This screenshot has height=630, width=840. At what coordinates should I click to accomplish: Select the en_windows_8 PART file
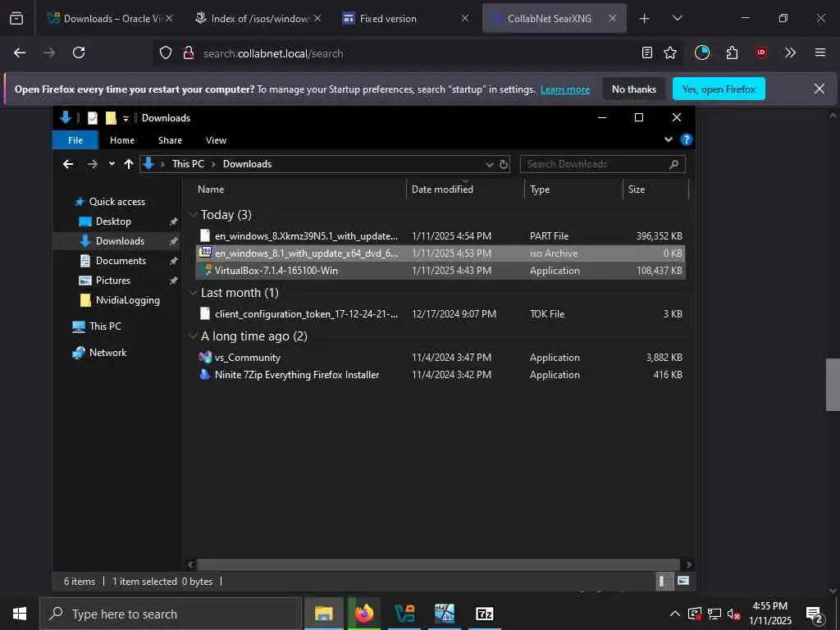[441, 235]
